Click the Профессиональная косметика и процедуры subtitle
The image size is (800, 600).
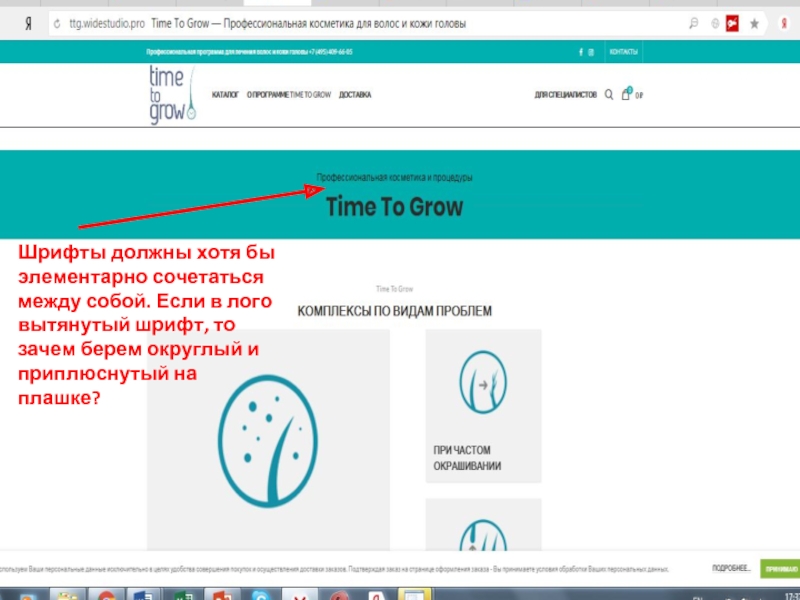(394, 178)
